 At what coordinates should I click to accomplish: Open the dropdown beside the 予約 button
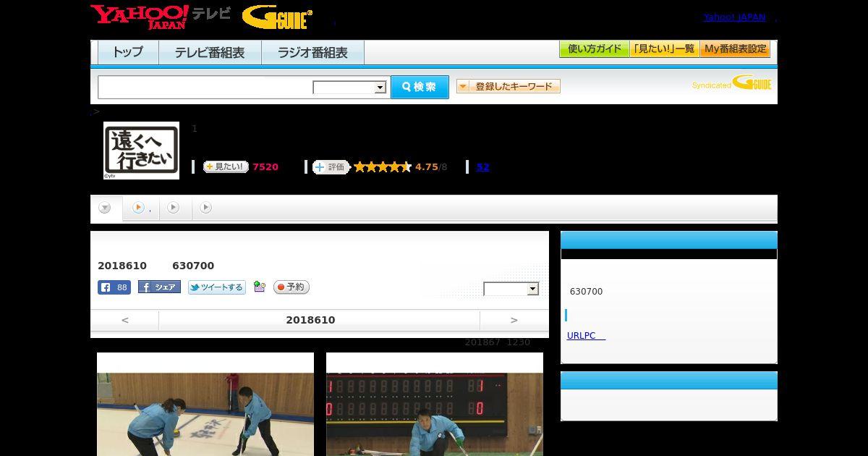pos(511,289)
